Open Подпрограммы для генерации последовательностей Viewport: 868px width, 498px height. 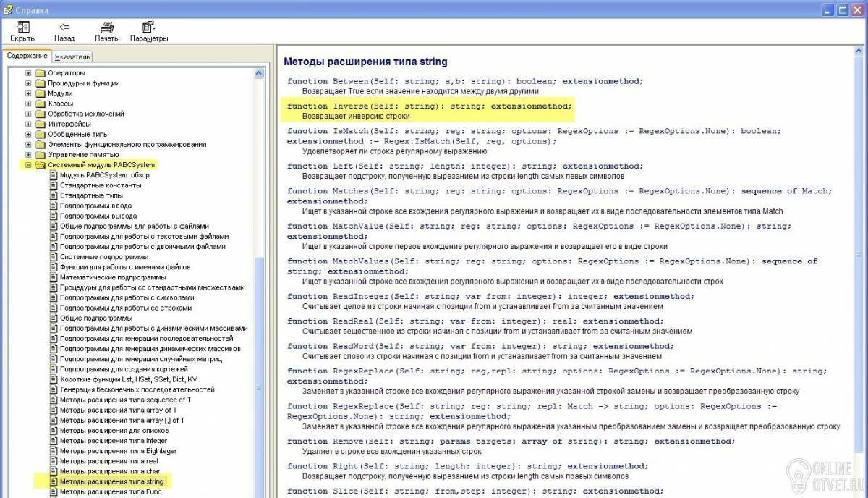[147, 338]
